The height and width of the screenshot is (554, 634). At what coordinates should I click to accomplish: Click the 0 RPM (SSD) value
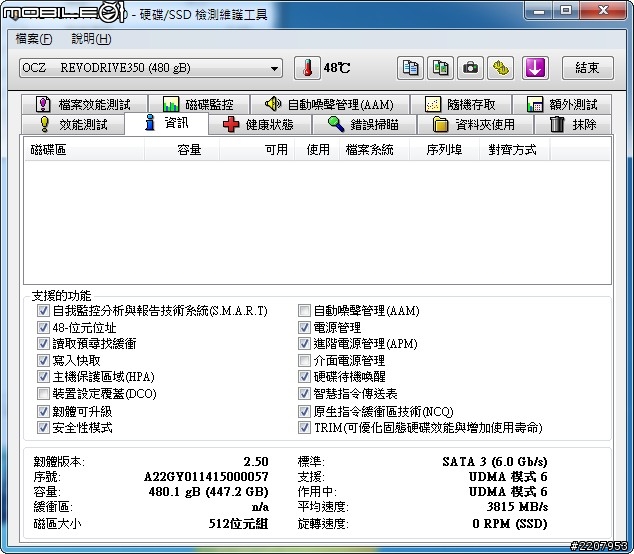click(509, 524)
